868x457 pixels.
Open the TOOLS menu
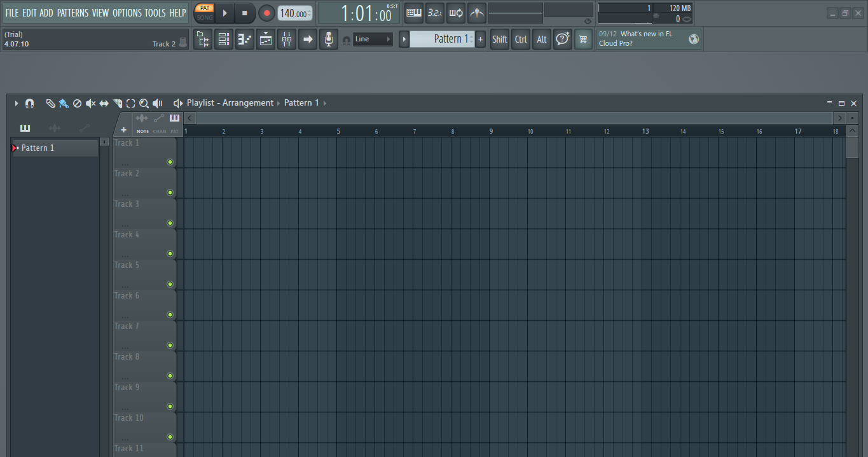point(155,13)
